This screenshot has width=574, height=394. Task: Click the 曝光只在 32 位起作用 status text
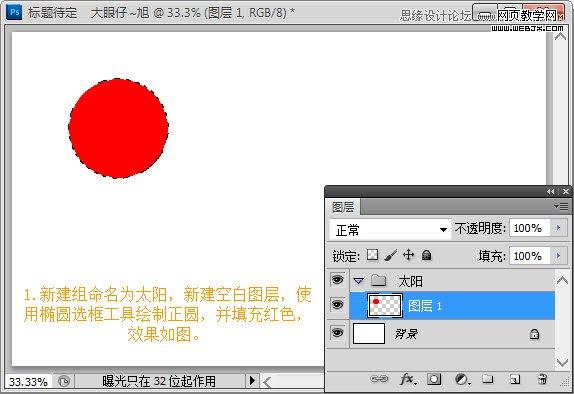(x=159, y=381)
